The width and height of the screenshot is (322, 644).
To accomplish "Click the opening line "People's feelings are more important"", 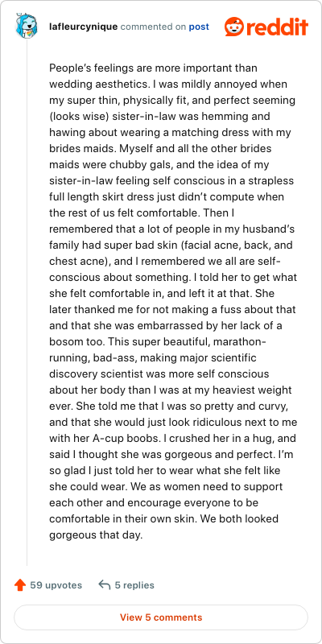I will [x=153, y=68].
